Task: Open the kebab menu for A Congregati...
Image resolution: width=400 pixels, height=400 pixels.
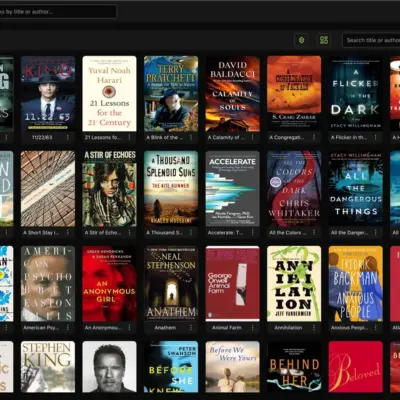Action: (x=314, y=137)
